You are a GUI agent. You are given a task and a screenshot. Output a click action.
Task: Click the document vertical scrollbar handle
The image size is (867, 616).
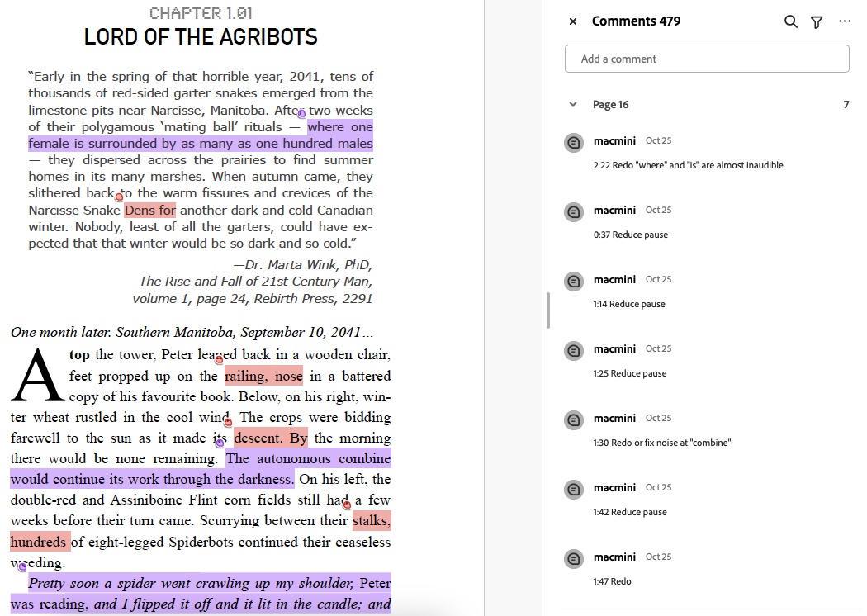[x=548, y=310]
